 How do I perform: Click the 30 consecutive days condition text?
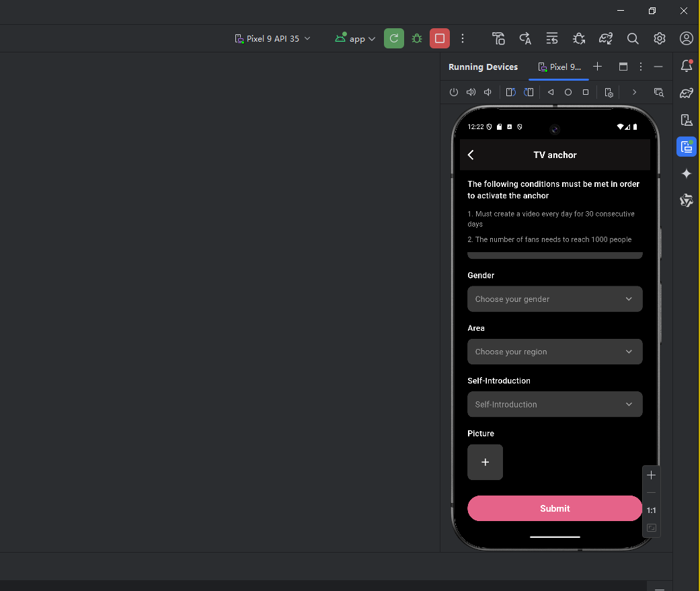pyautogui.click(x=551, y=219)
